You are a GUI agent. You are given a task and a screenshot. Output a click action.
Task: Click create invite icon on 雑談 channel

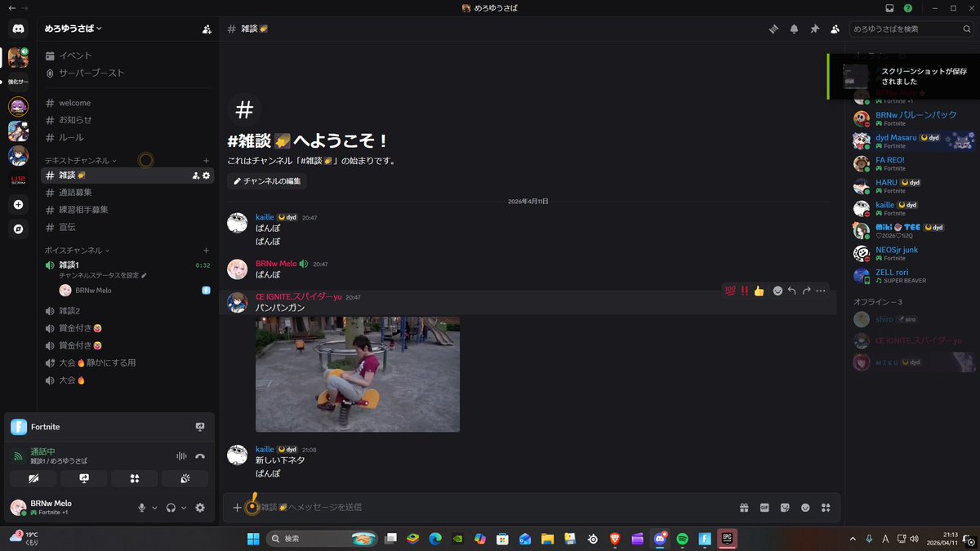196,176
